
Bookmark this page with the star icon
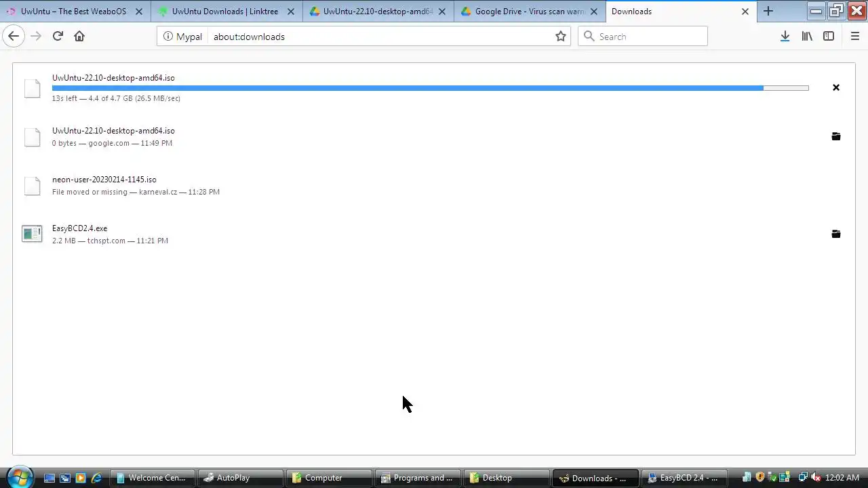561,37
